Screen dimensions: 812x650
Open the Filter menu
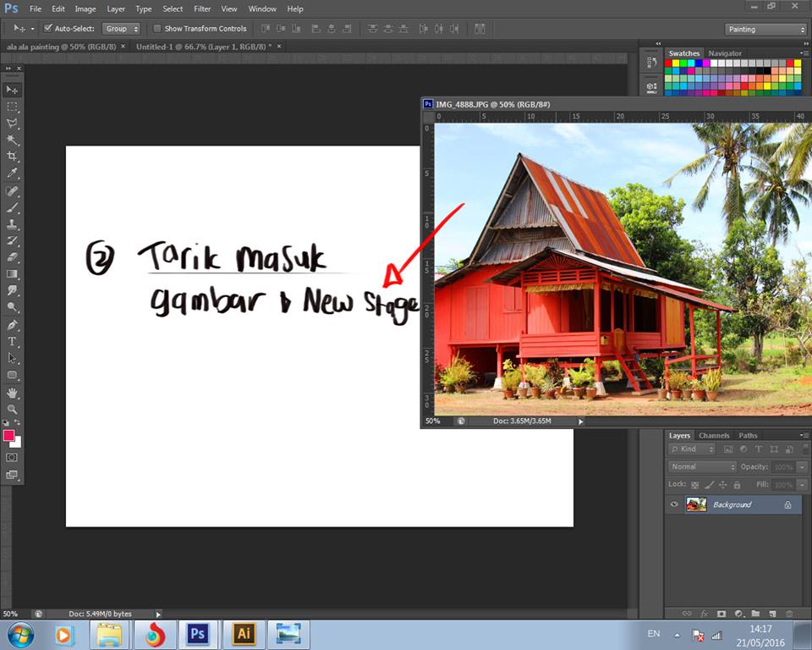coord(202,8)
